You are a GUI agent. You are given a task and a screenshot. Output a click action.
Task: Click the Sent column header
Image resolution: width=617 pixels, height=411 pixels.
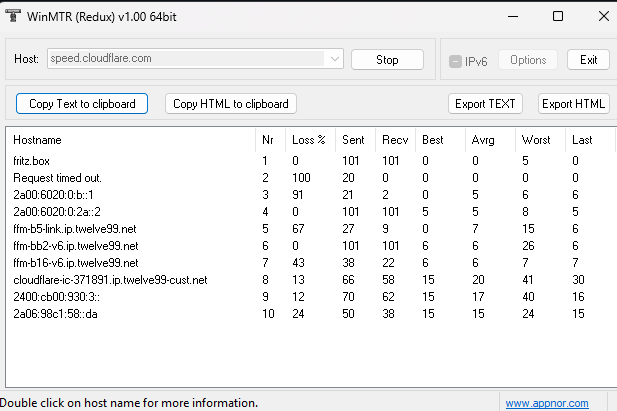(356, 140)
